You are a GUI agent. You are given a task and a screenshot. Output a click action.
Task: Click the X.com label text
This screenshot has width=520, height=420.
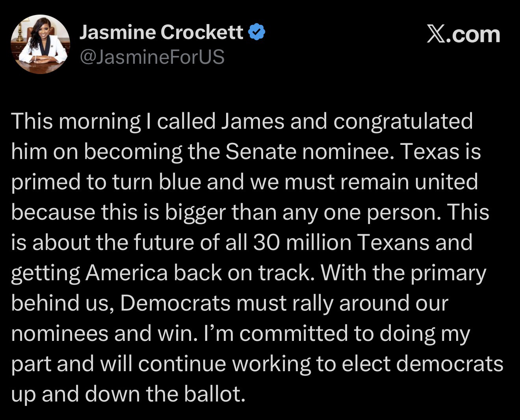(x=464, y=35)
